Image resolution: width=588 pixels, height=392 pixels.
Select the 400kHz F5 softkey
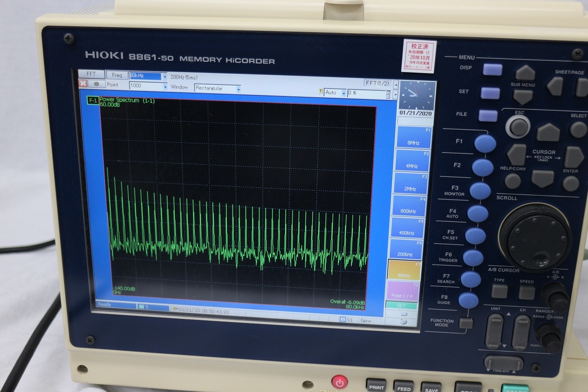click(407, 228)
